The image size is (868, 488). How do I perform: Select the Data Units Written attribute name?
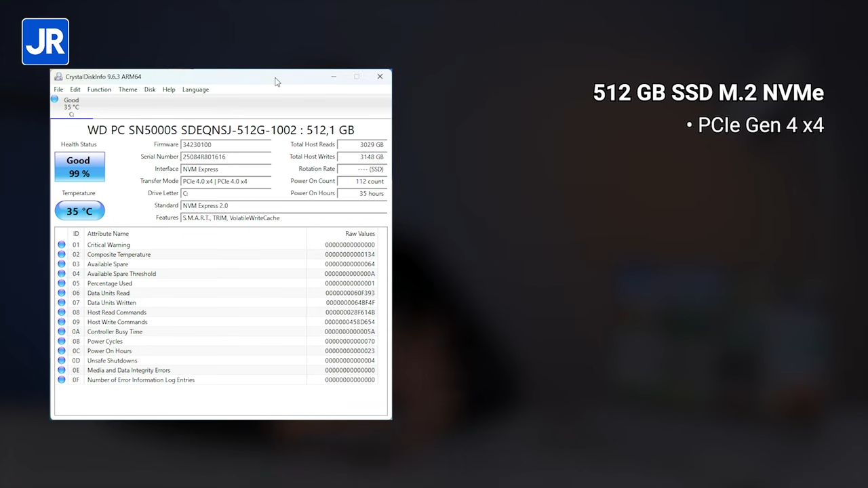(x=111, y=302)
